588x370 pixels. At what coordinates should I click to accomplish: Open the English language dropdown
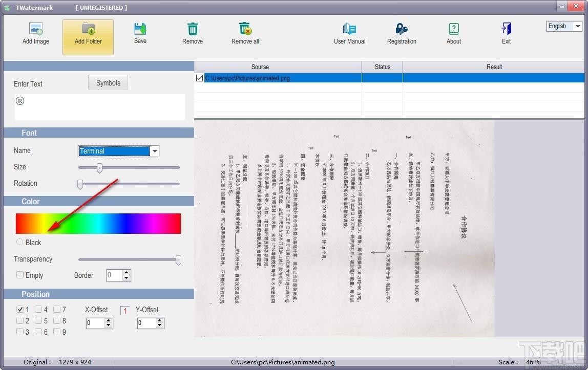[578, 26]
